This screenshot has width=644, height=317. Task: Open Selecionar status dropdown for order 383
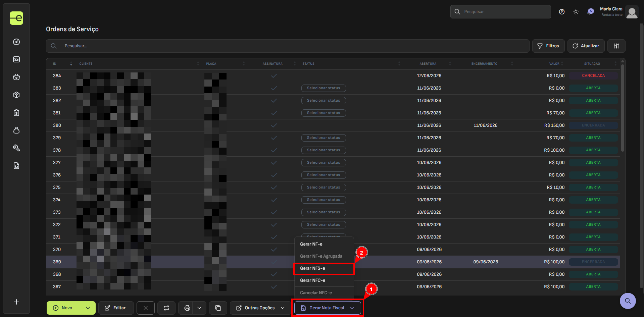pos(324,88)
